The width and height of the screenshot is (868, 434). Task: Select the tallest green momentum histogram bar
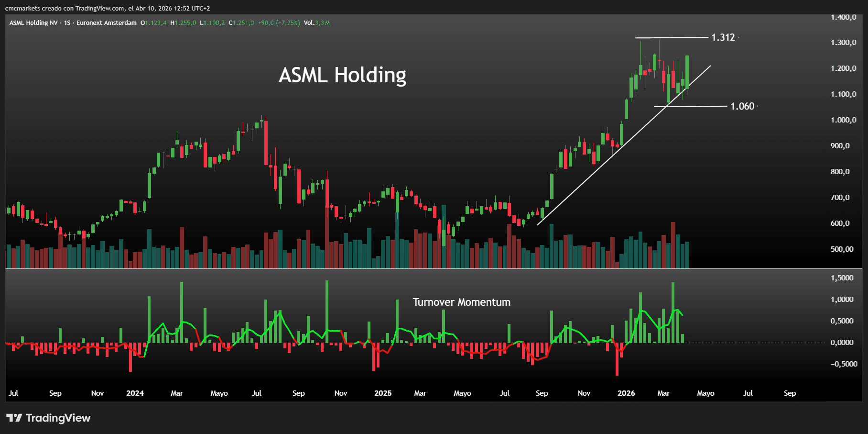click(x=327, y=311)
